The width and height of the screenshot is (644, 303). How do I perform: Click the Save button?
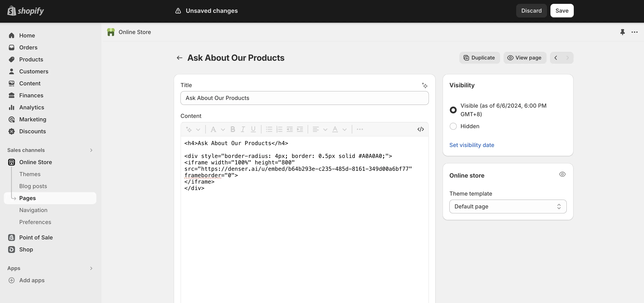pos(562,11)
